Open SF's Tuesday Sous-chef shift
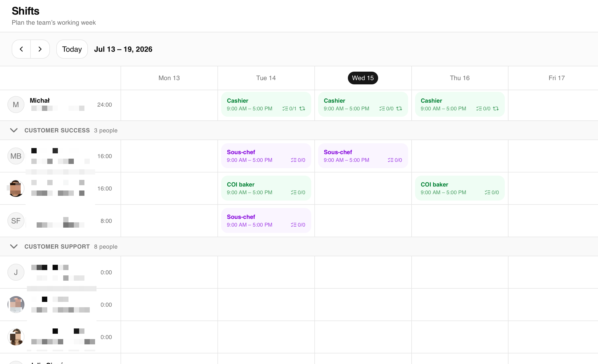 (x=266, y=221)
